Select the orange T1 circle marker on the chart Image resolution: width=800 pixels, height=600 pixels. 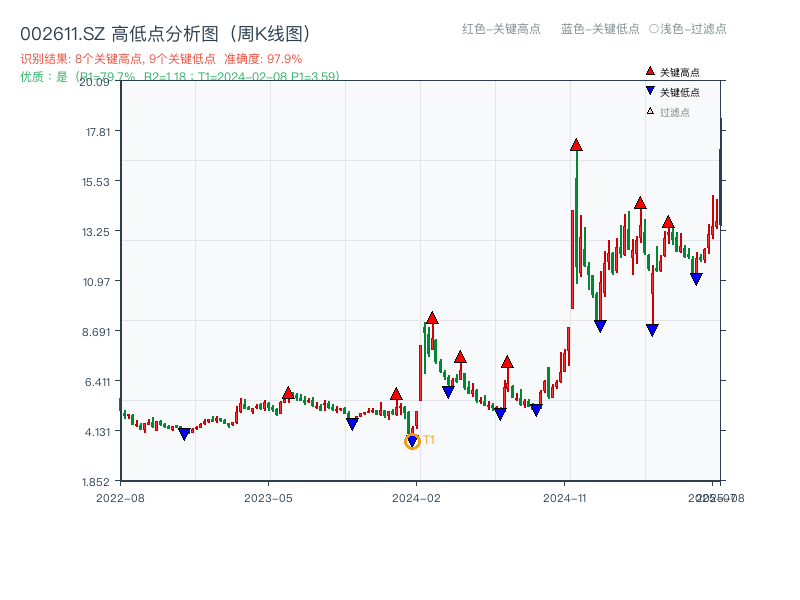tap(412, 441)
